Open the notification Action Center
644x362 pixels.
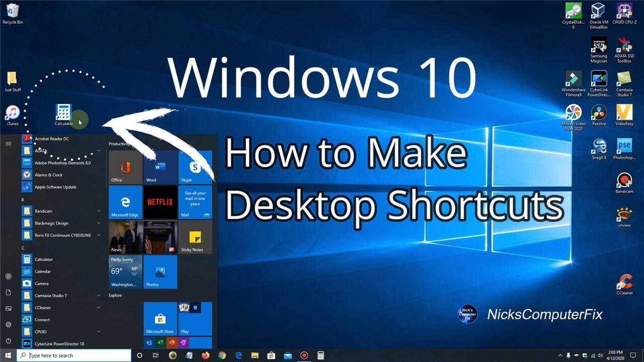click(x=633, y=355)
